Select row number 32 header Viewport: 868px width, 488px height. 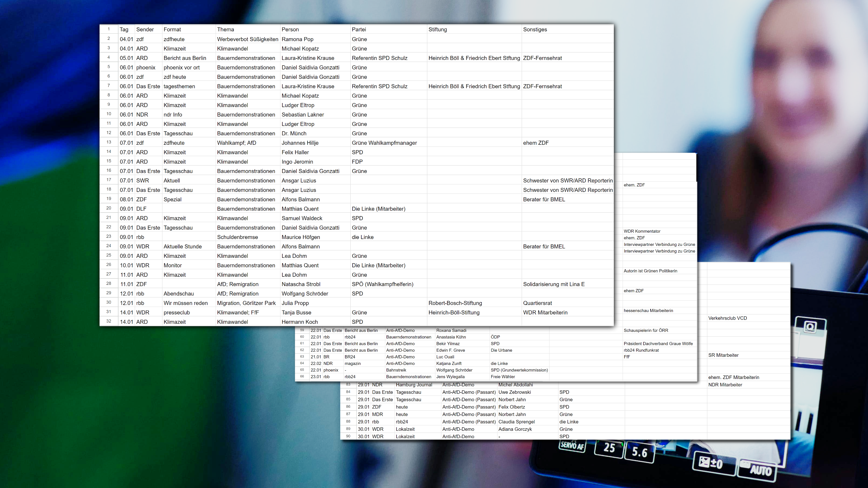tap(108, 321)
